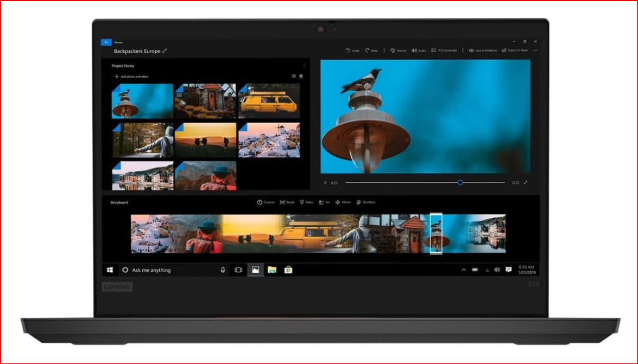Click the video preview seek slider handle
638x364 pixels.
(x=460, y=183)
